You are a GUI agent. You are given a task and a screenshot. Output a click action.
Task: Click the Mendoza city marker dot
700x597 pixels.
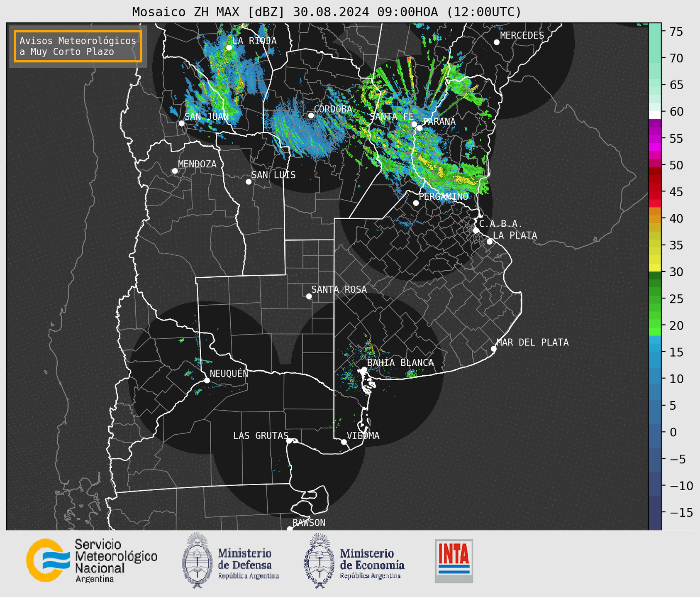click(175, 171)
